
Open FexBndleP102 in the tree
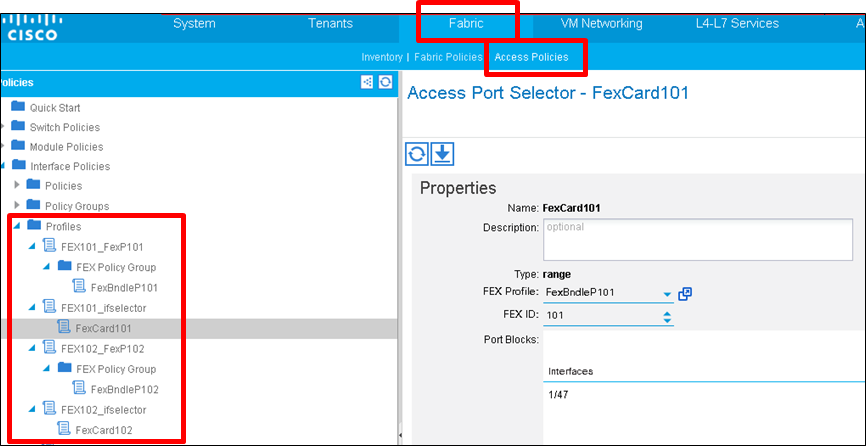pos(124,390)
